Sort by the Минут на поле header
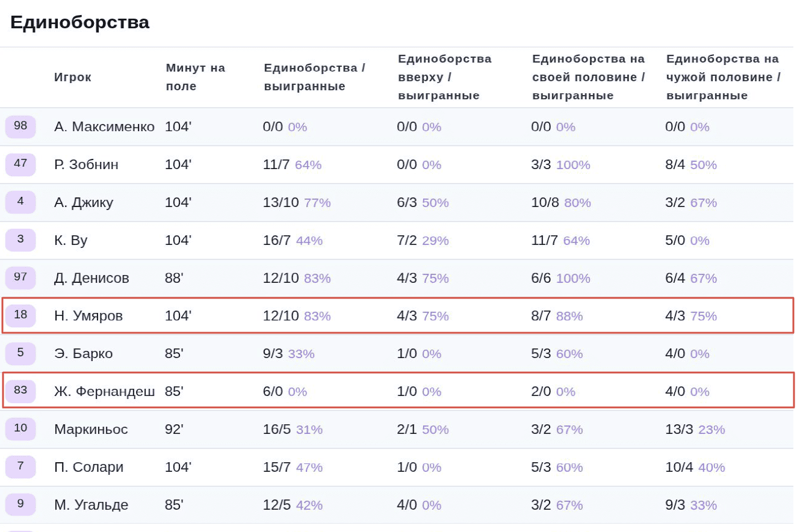The image size is (803, 532). click(x=195, y=77)
